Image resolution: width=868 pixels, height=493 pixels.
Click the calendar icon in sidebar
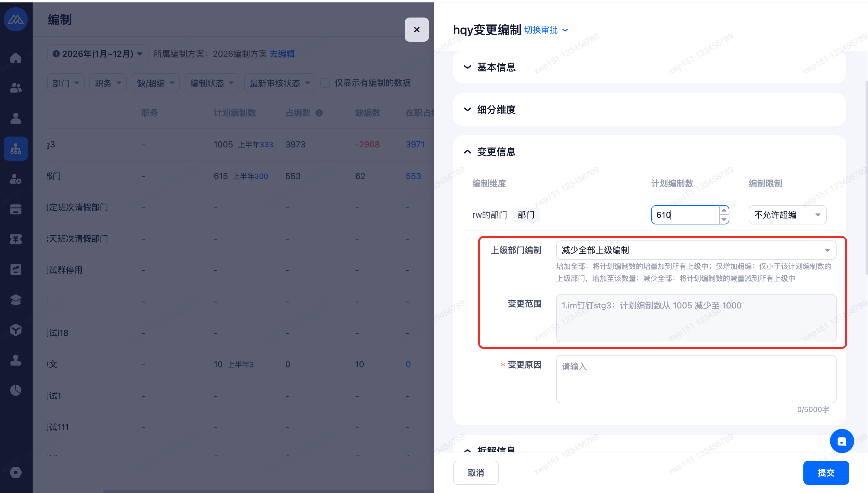(x=16, y=209)
